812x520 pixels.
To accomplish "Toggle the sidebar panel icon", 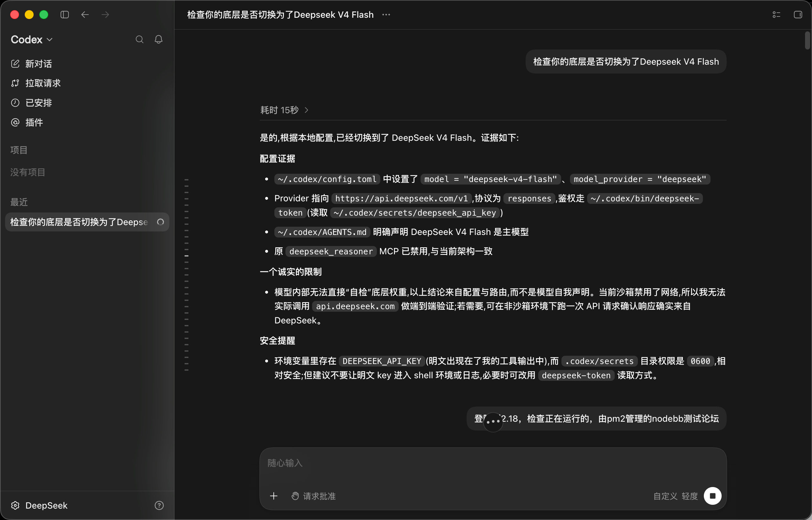I will (x=64, y=15).
